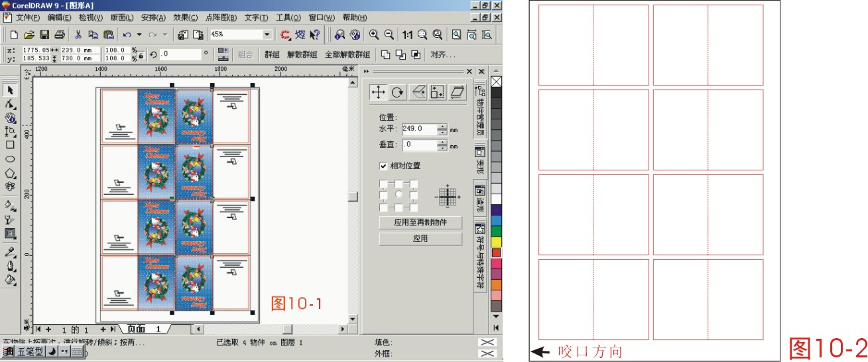
Task: Cut selection using the scissors icon
Action: coord(78,34)
